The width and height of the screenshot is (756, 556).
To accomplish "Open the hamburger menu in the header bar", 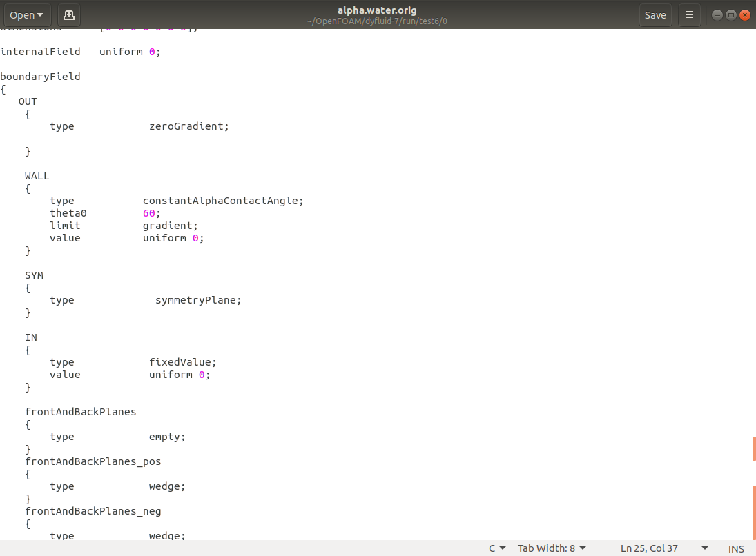I will click(689, 14).
